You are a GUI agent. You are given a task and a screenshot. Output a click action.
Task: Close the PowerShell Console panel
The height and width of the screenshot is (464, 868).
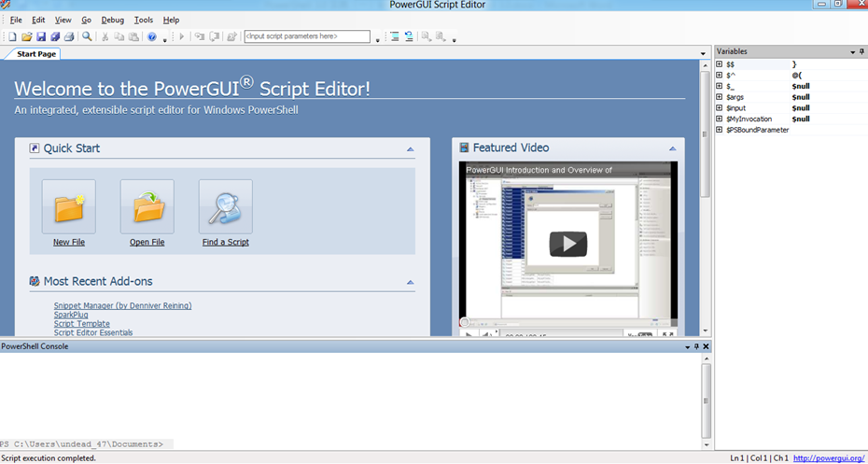(706, 346)
